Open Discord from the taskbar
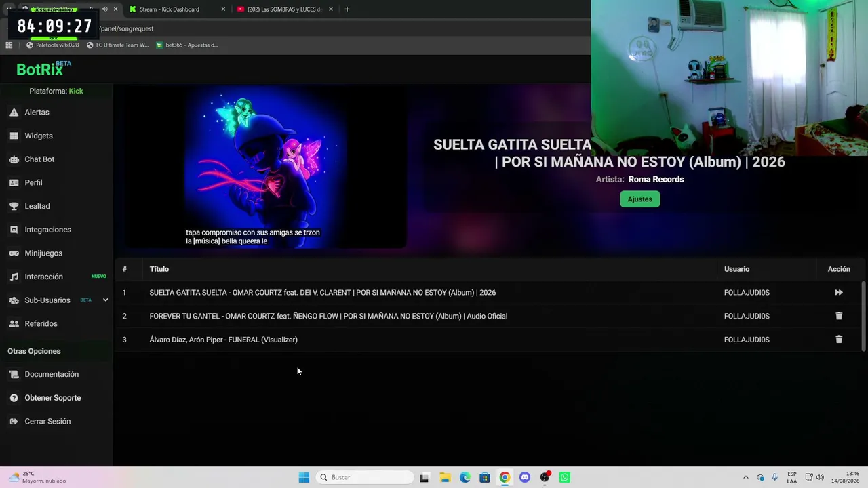Viewport: 868px width, 488px height. click(x=524, y=477)
